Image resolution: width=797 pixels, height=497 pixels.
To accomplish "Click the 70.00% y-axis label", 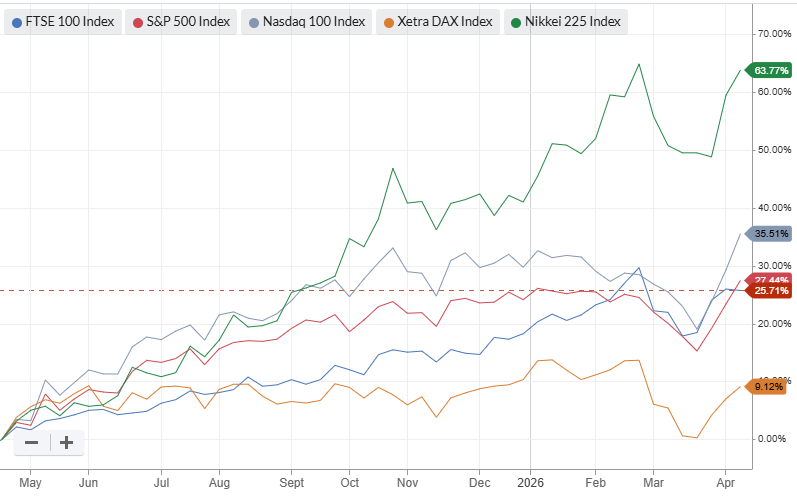I will (774, 34).
